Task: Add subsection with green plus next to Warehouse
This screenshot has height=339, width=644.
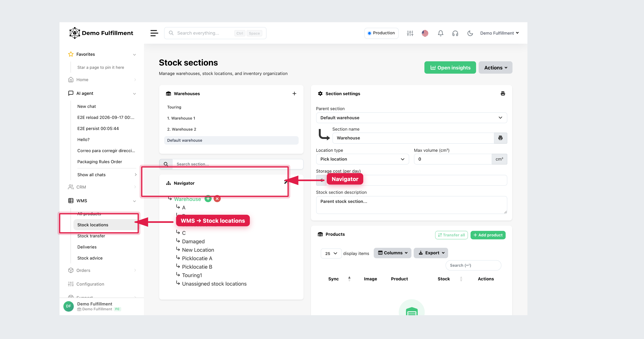Action: (208, 199)
